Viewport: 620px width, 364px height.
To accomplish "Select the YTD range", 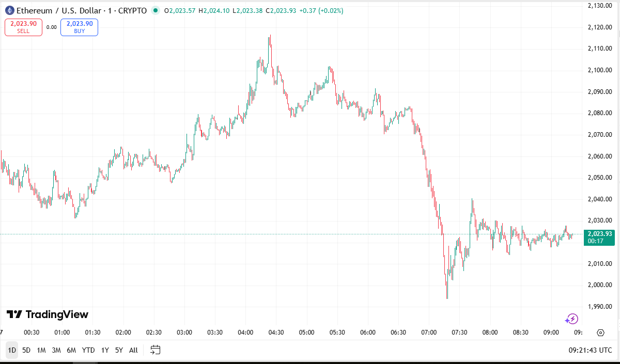I will point(88,350).
